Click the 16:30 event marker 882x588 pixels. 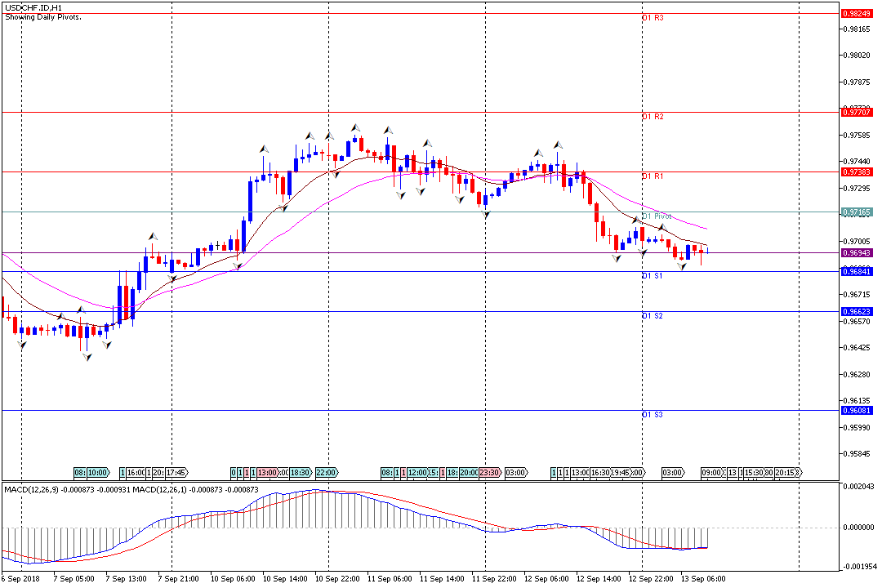coord(600,473)
